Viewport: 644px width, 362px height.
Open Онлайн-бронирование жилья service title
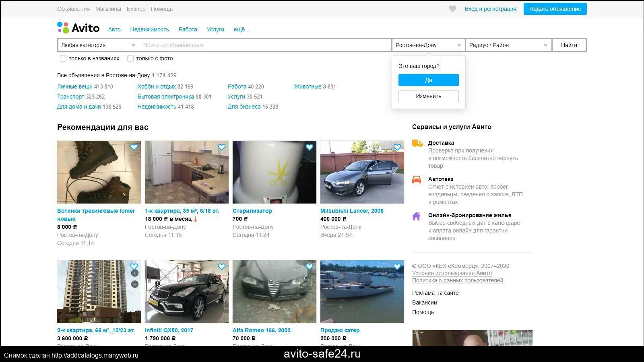(x=470, y=215)
